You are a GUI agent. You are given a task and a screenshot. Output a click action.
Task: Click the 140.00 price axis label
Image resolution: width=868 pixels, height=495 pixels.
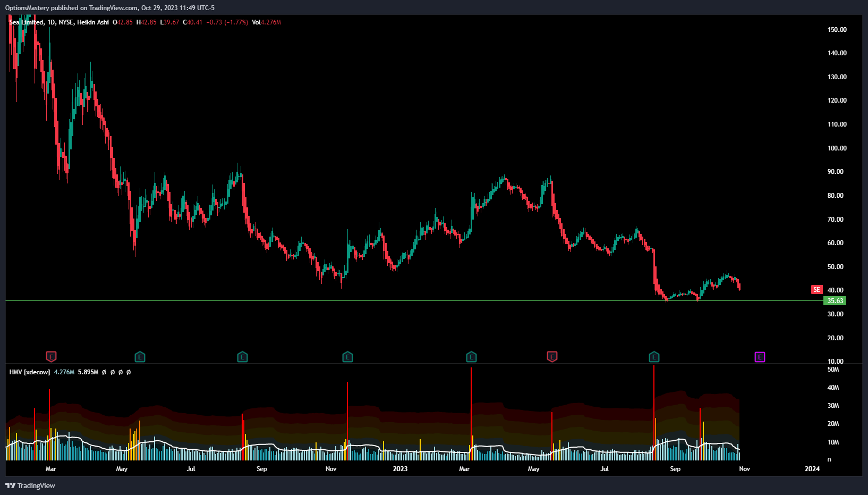click(837, 53)
